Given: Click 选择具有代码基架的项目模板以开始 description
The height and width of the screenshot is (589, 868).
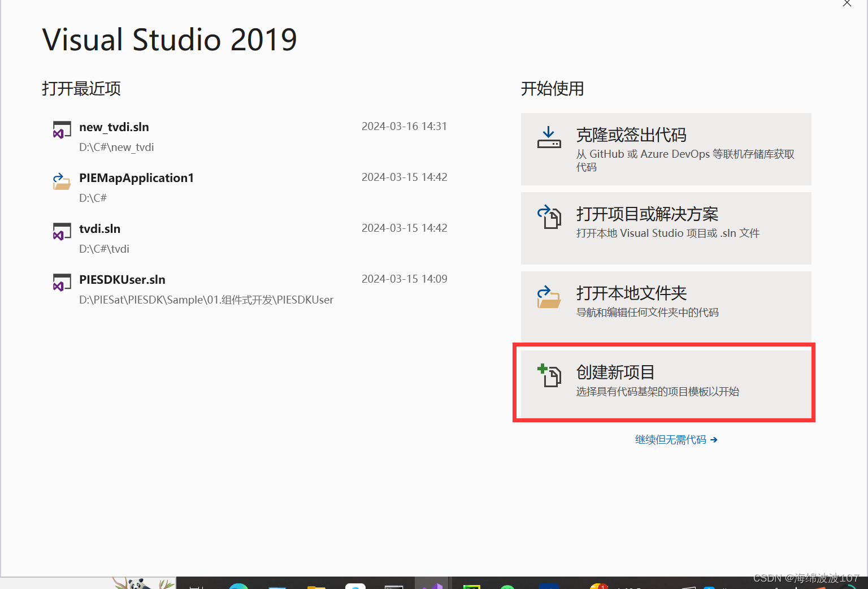Looking at the screenshot, I should pos(657,392).
